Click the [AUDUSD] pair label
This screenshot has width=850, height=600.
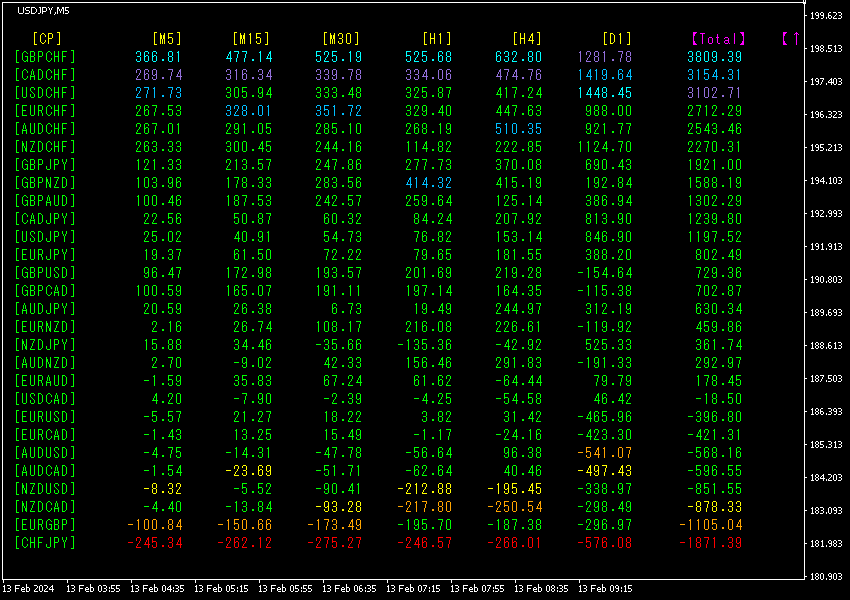[x=45, y=453]
